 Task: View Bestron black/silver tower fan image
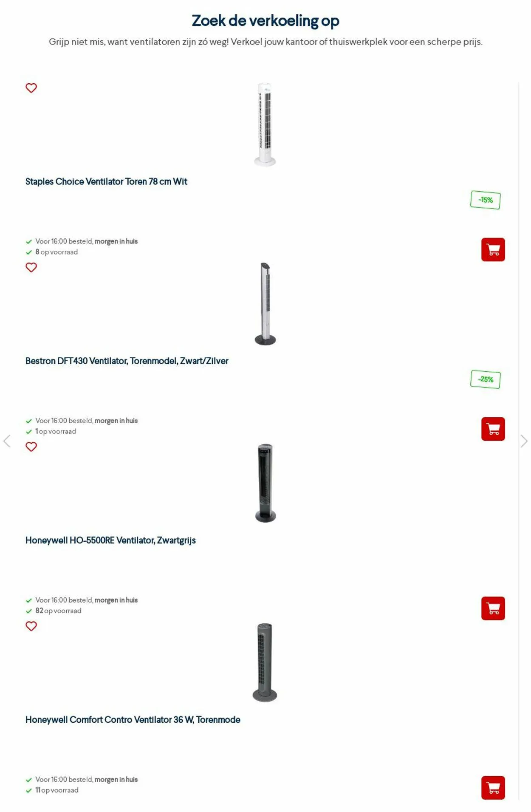coord(265,304)
